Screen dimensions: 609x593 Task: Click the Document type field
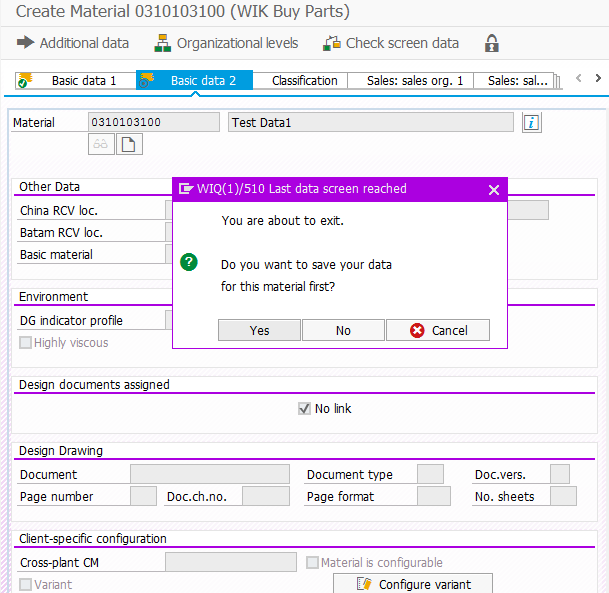[x=430, y=474]
